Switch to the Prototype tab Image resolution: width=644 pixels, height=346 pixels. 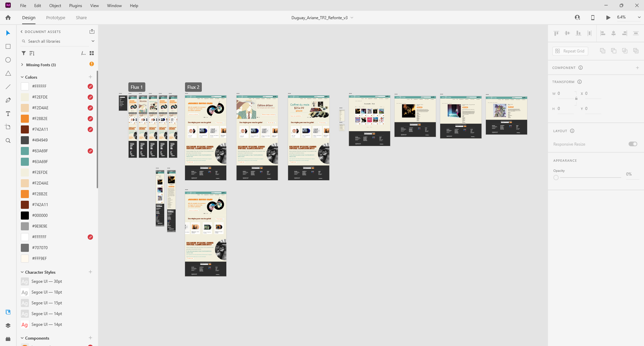pos(56,17)
